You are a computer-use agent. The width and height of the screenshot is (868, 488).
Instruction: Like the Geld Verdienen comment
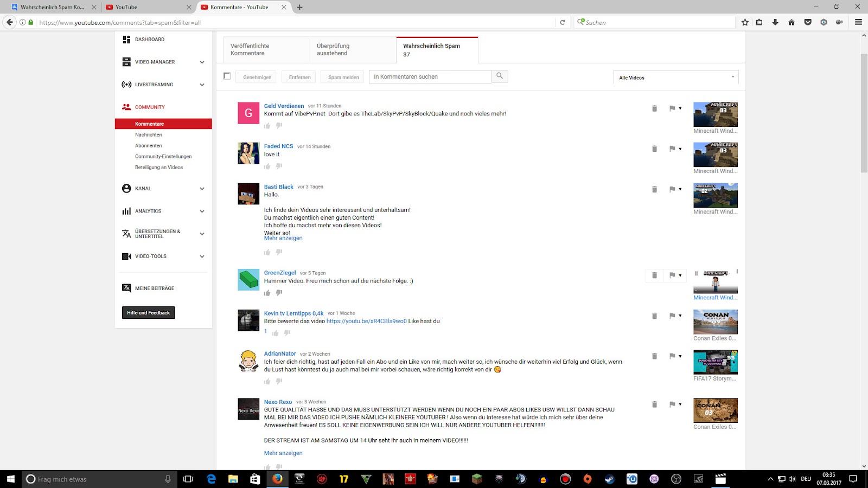point(267,126)
